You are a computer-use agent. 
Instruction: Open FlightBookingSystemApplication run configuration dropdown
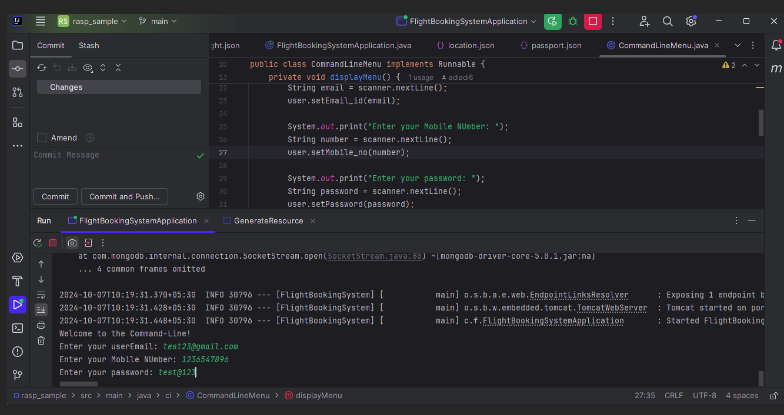[466, 21]
